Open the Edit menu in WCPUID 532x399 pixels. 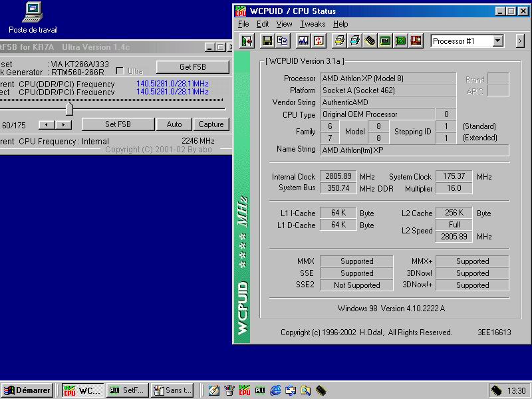click(x=263, y=24)
